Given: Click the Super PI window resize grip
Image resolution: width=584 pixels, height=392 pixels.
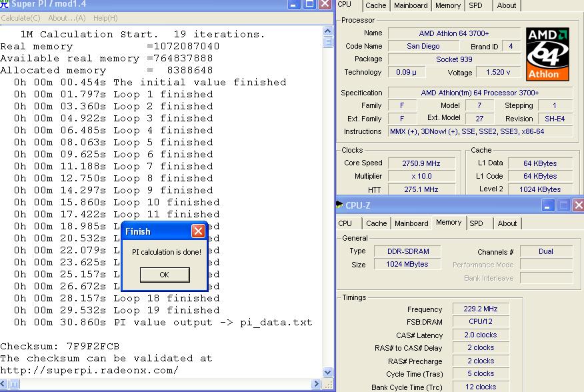Looking at the screenshot, I should (x=328, y=384).
